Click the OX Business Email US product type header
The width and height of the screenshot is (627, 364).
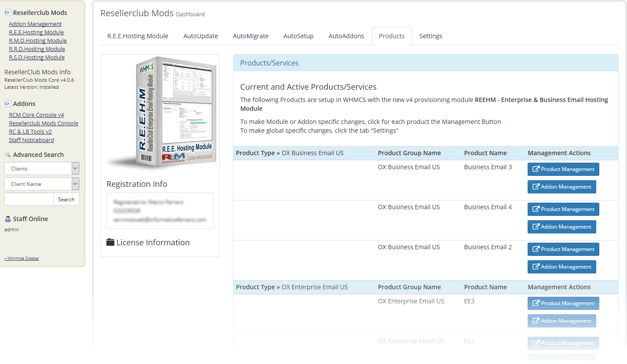click(290, 153)
